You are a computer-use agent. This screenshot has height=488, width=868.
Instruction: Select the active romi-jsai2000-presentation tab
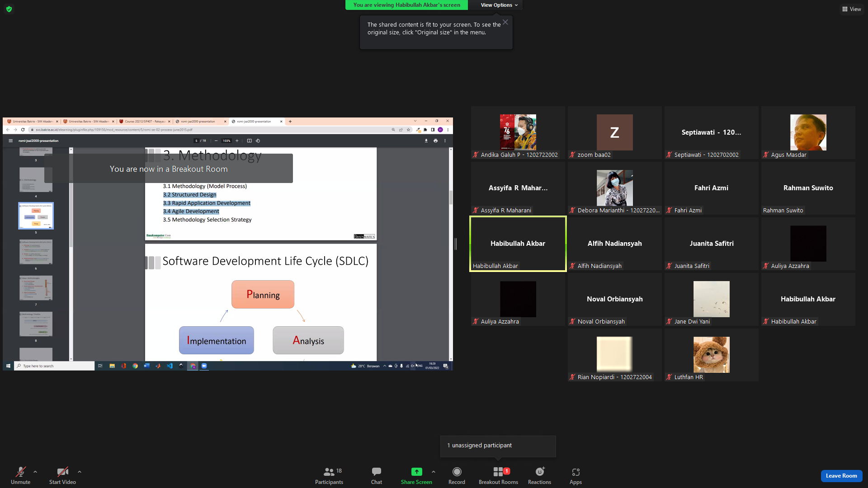tap(257, 121)
